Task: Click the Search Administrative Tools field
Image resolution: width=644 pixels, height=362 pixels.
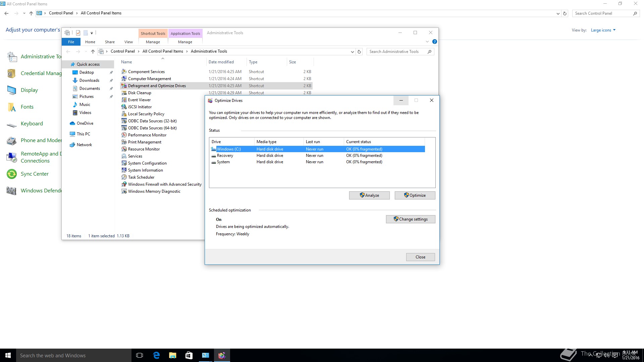Action: point(400,52)
